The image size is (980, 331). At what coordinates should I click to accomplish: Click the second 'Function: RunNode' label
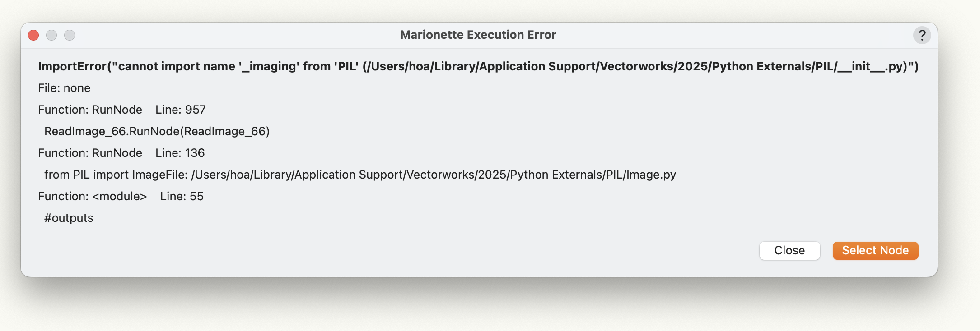[x=90, y=153]
